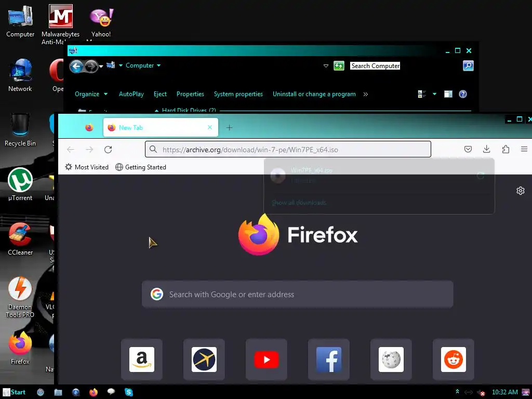
Task: Click the volume tray icon
Action: point(481,393)
